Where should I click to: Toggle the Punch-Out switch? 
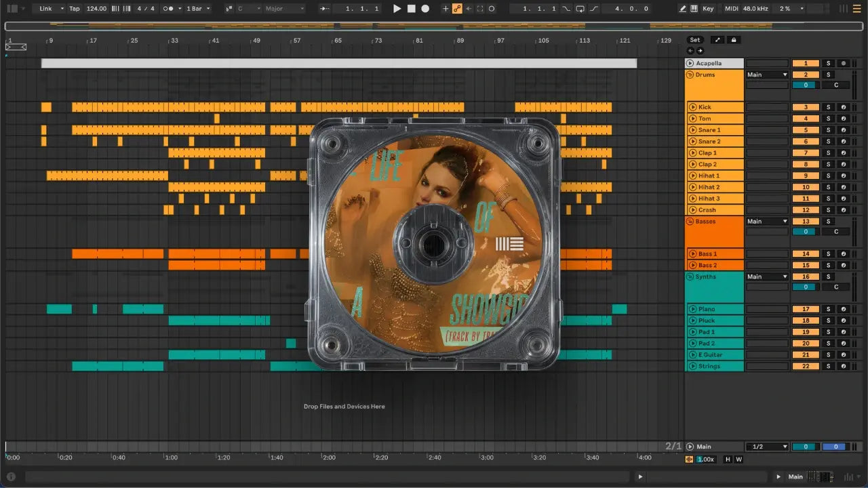[594, 9]
